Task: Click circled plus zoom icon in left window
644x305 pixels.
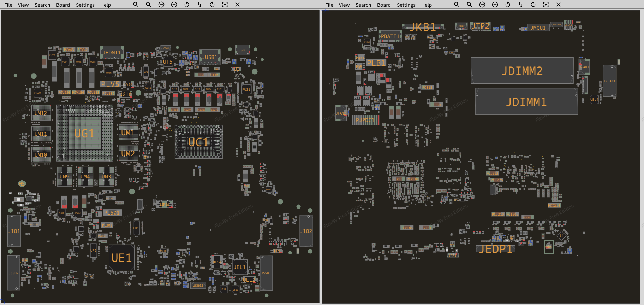Action: 174,5
